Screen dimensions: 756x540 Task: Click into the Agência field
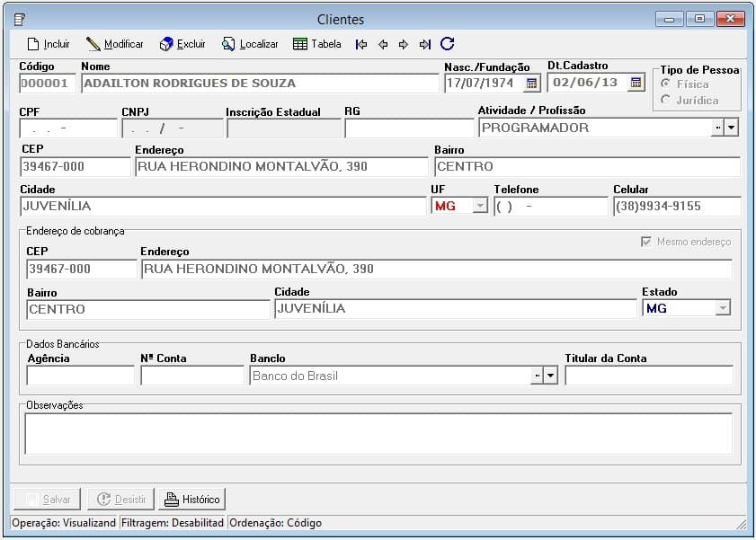(81, 376)
